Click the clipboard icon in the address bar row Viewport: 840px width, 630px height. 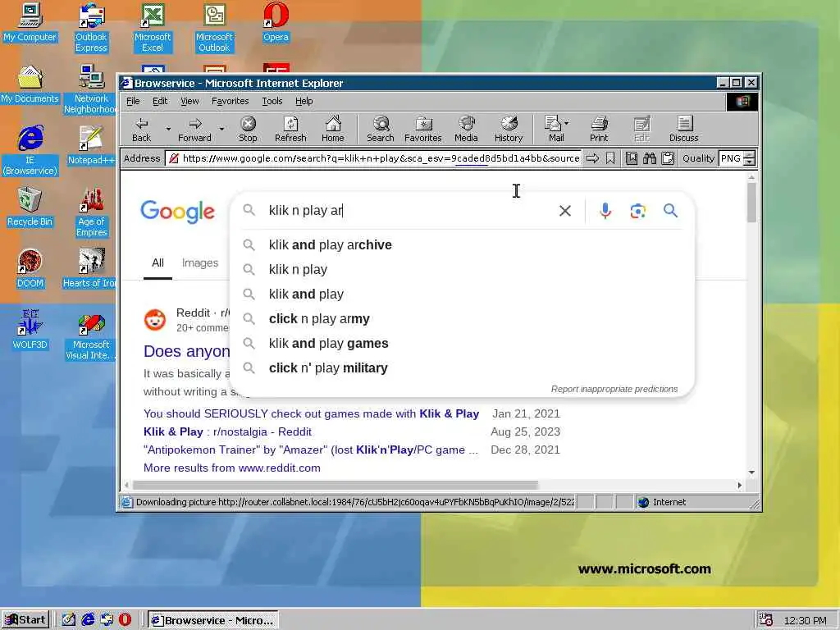tap(668, 158)
